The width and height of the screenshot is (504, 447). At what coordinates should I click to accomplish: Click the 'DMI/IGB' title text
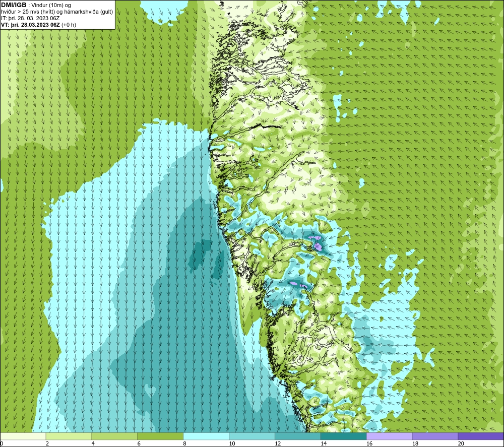[14, 5]
